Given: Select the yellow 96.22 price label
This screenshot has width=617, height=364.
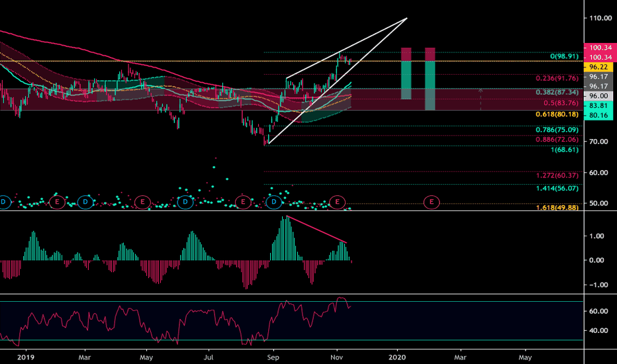Looking at the screenshot, I should (x=598, y=67).
